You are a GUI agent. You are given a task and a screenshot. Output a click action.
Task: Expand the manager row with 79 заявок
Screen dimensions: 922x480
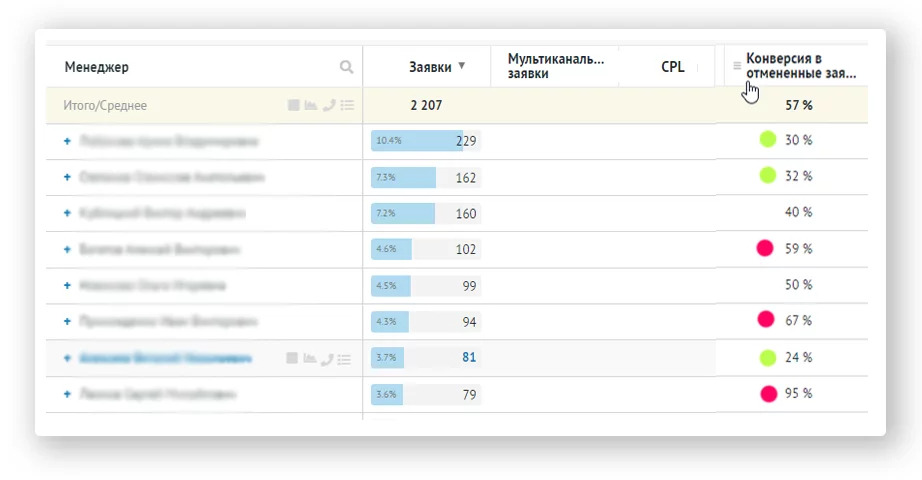pos(67,394)
